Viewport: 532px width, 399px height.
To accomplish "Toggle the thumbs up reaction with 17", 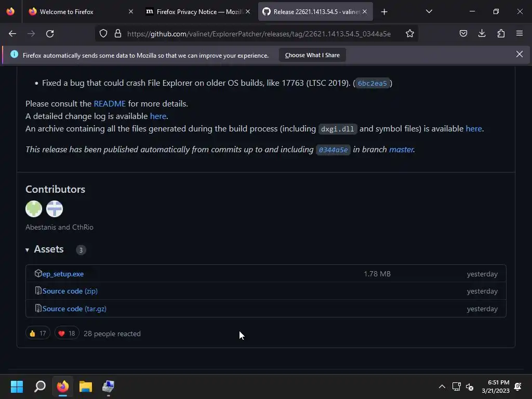I will (x=37, y=333).
